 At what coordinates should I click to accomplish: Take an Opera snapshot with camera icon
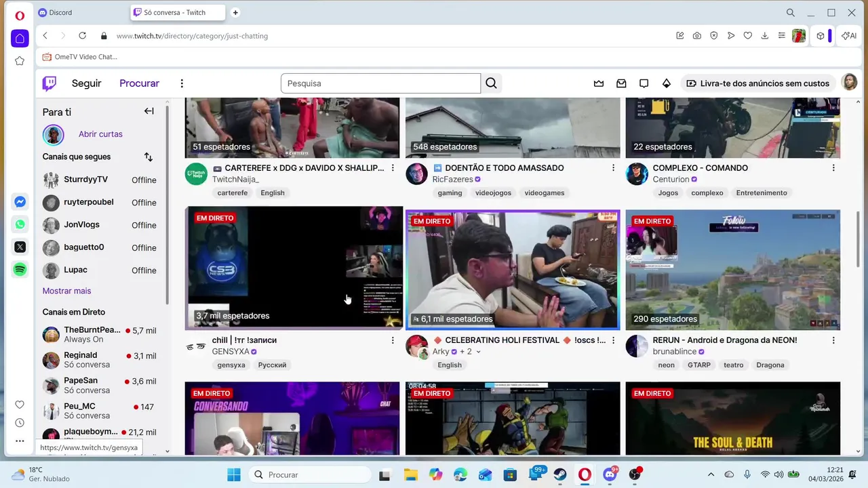pyautogui.click(x=697, y=36)
